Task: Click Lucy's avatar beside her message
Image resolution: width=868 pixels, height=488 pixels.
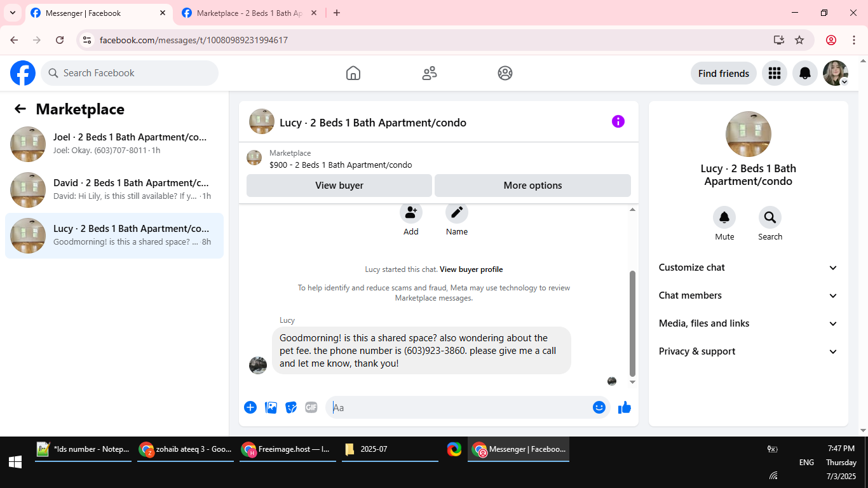Action: pyautogui.click(x=258, y=365)
